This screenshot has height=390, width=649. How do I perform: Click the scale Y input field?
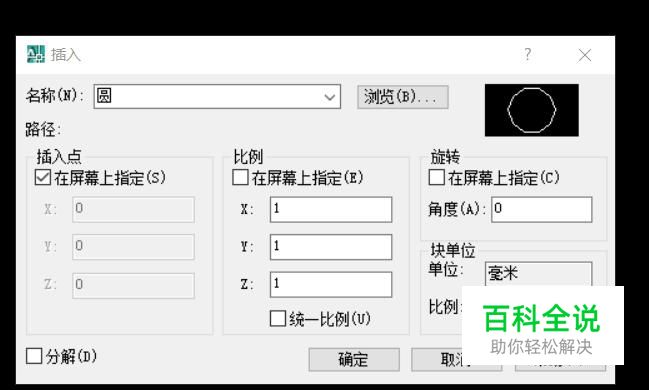pyautogui.click(x=331, y=247)
